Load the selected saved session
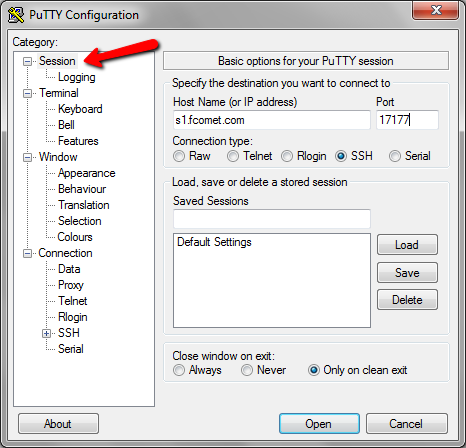The image size is (466, 448). coord(407,245)
